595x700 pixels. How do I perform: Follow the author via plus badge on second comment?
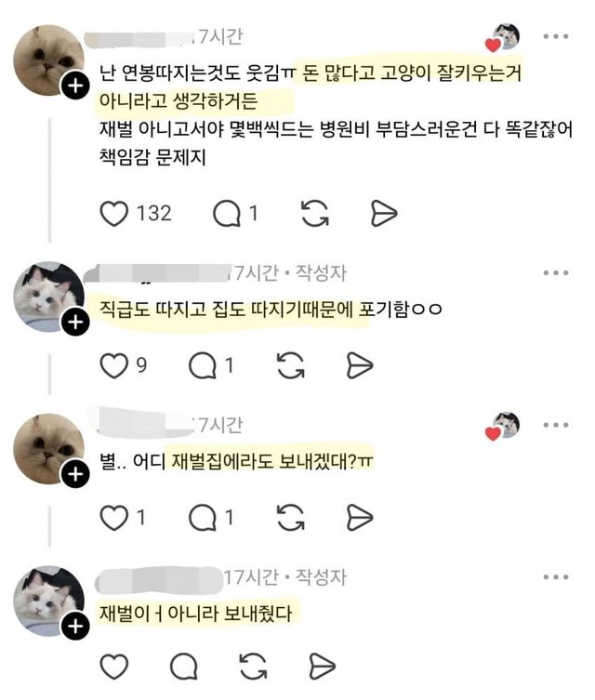click(x=75, y=322)
